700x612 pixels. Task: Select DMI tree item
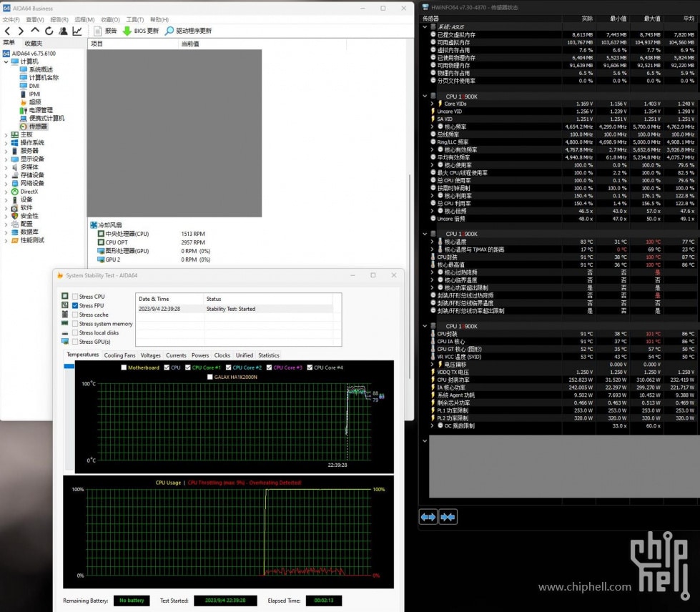(34, 86)
